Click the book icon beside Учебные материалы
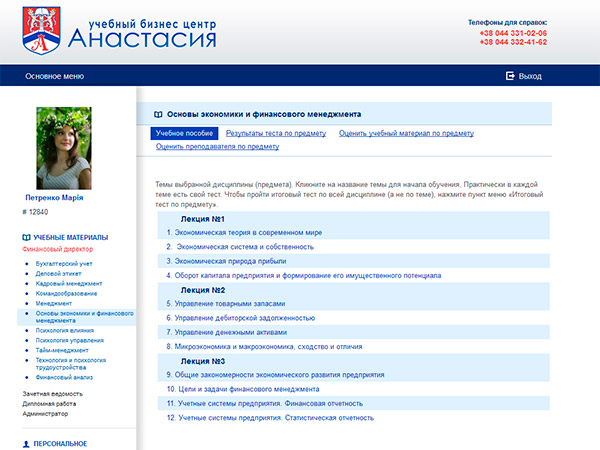This screenshot has width=600, height=450. 26,237
